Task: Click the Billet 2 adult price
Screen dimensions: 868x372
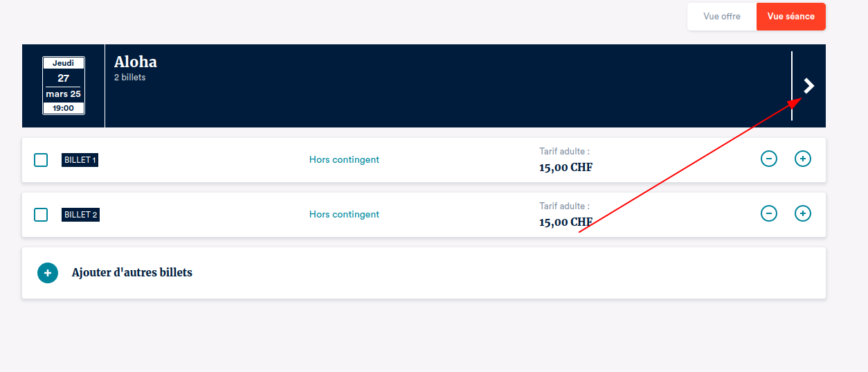Action: coord(566,222)
